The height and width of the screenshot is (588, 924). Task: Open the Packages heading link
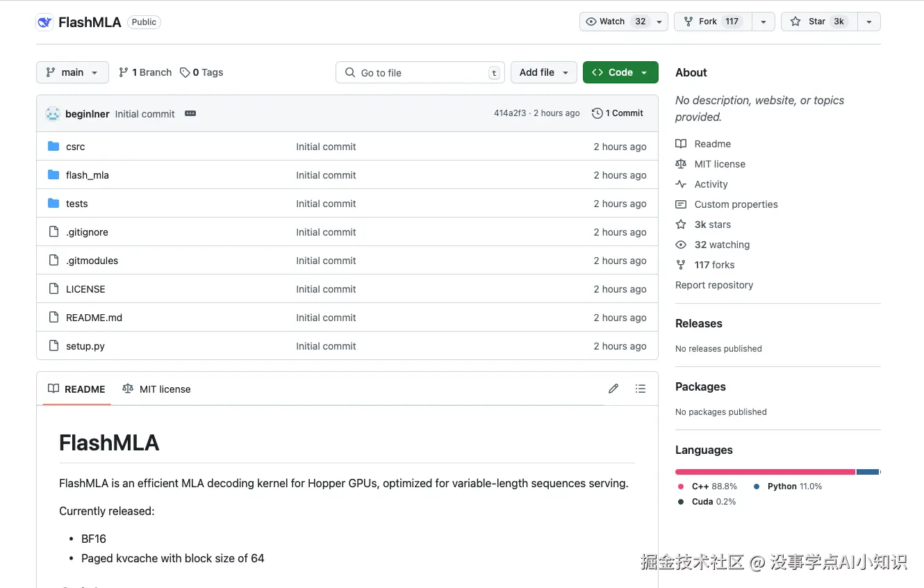point(700,386)
